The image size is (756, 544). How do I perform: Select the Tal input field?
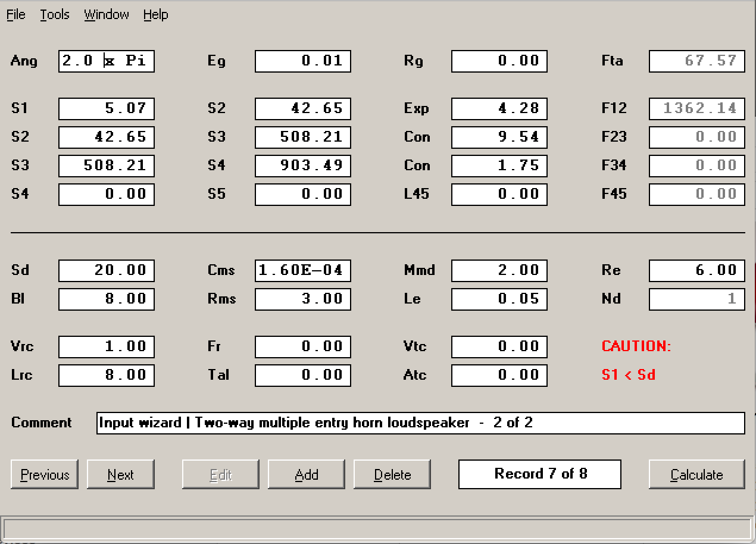pyautogui.click(x=303, y=375)
